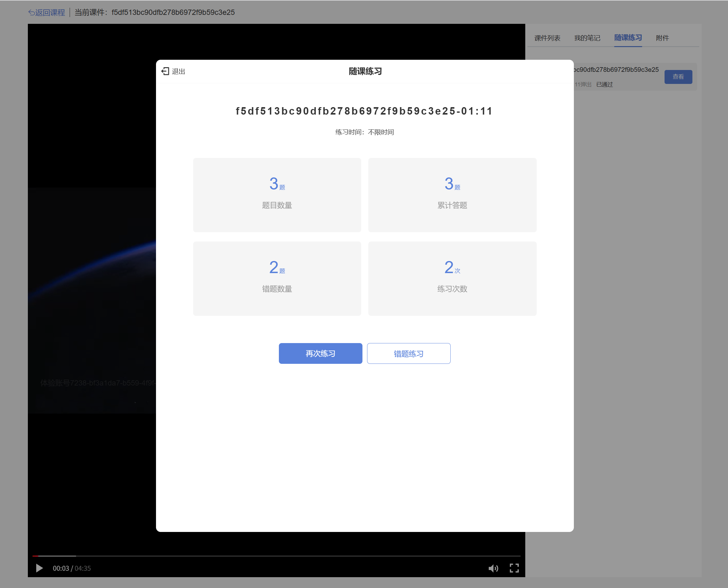
Task: Click the 累计答题 card showing 3题
Action: tap(452, 195)
